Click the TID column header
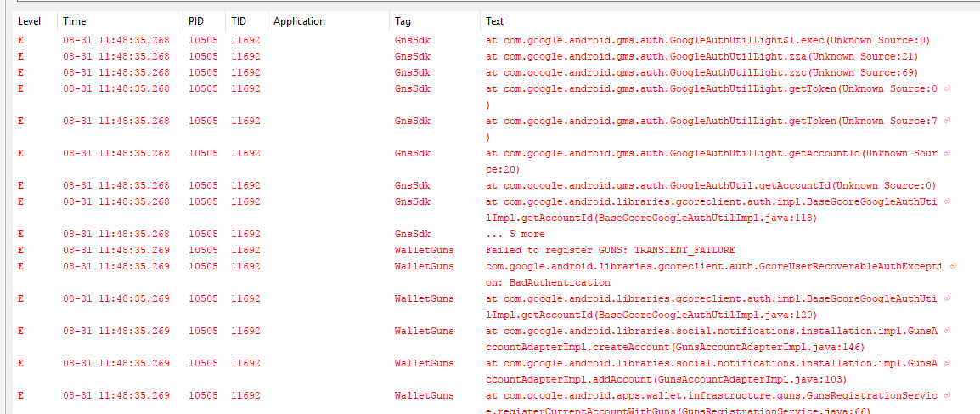This screenshot has width=980, height=414. (246, 21)
